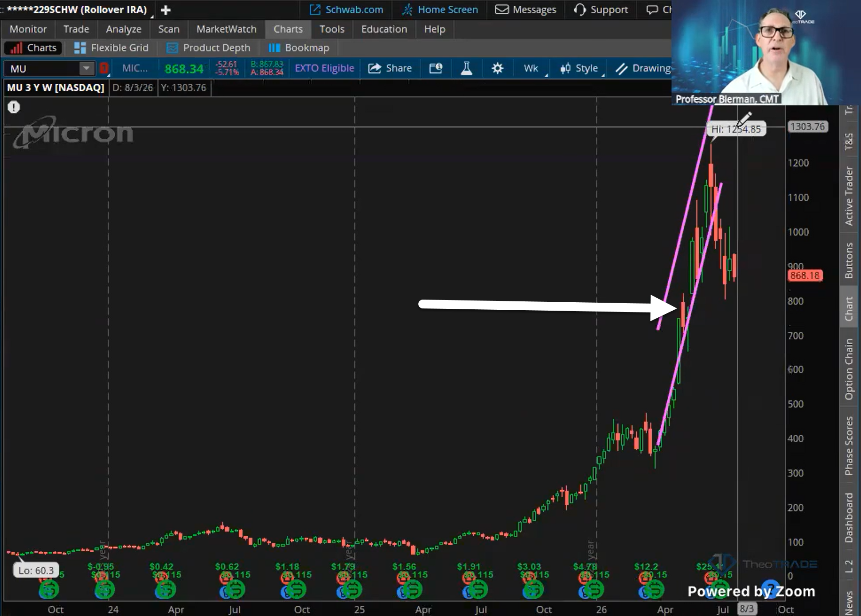The height and width of the screenshot is (616, 861).
Task: Click the Hi: 1254.85 bubble
Action: tap(736, 129)
